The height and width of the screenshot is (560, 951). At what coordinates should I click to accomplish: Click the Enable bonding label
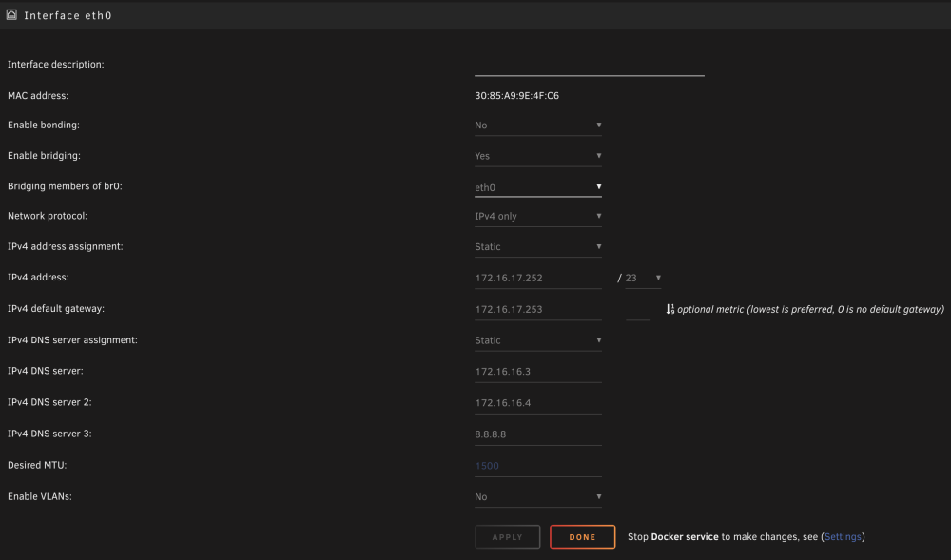point(44,125)
